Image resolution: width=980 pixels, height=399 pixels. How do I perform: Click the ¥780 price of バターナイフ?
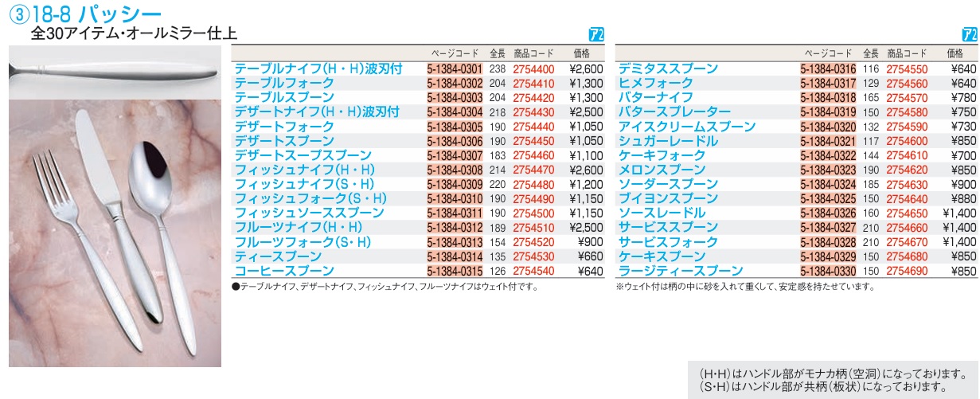click(x=963, y=98)
